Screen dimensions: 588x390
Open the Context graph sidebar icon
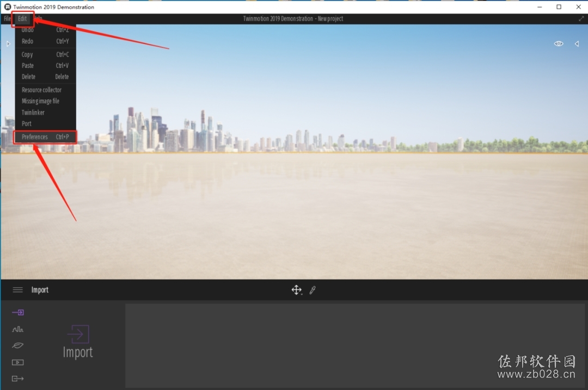17,329
